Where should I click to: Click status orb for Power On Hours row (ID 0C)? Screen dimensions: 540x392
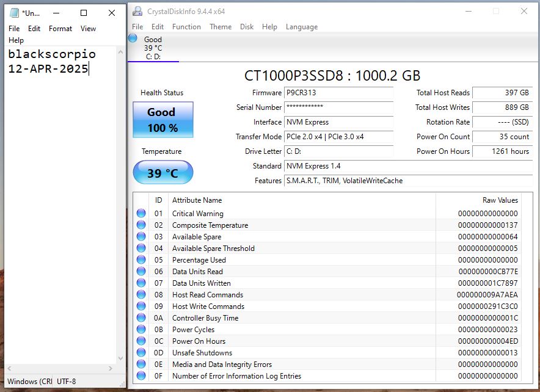[141, 341]
